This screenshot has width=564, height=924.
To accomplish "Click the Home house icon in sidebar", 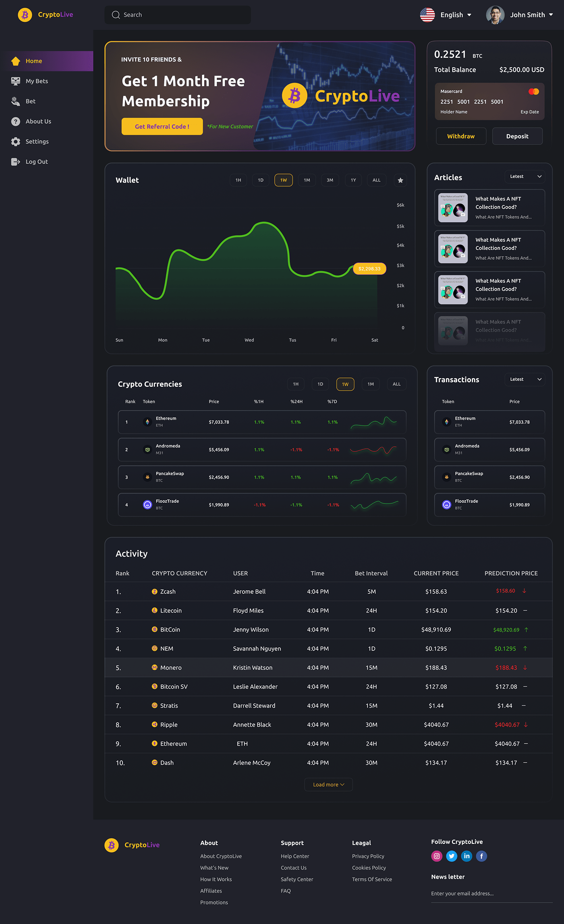I will pos(16,61).
